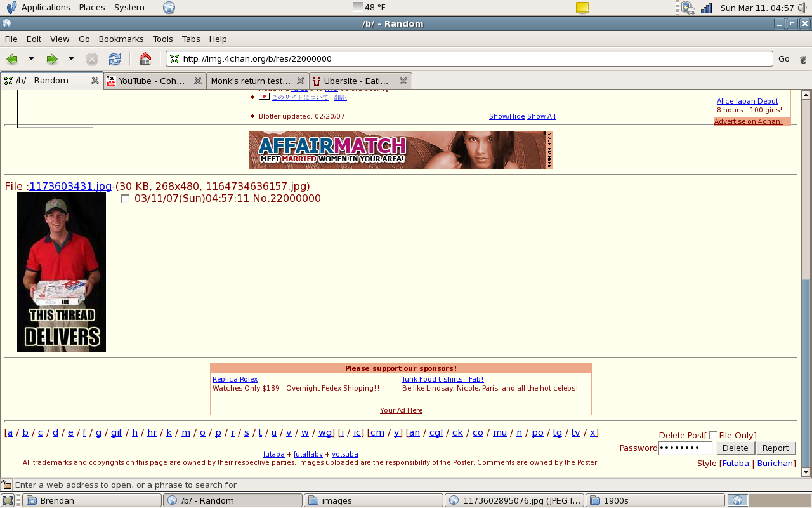Go back using the Back arrow
The width and height of the screenshot is (812, 508).
point(11,59)
